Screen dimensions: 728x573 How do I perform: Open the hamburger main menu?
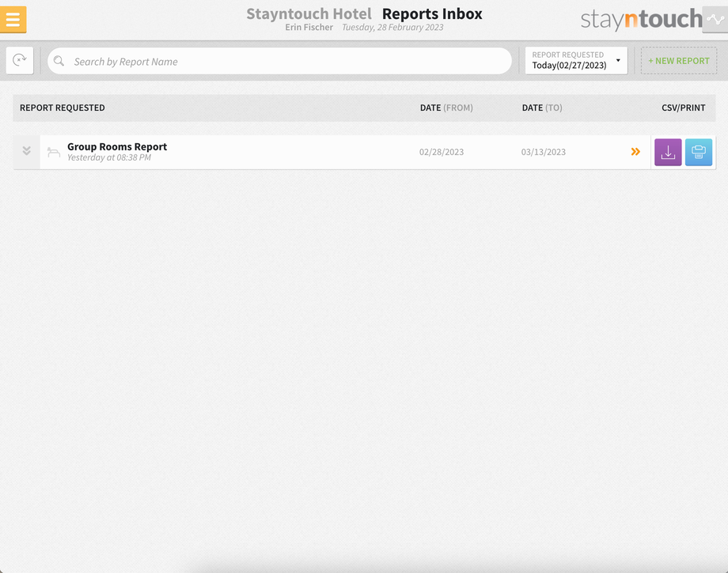point(13,20)
